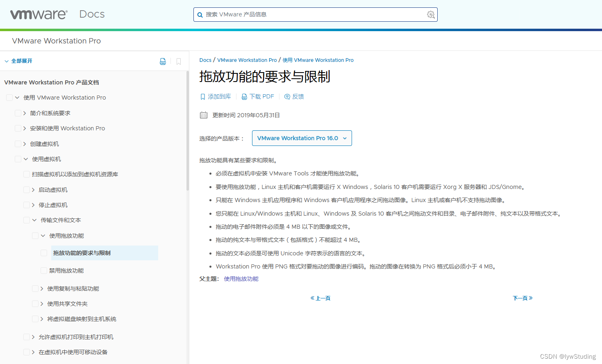This screenshot has height=364, width=602.
Task: Expand the 启动虚拟机 node
Action: click(x=33, y=190)
